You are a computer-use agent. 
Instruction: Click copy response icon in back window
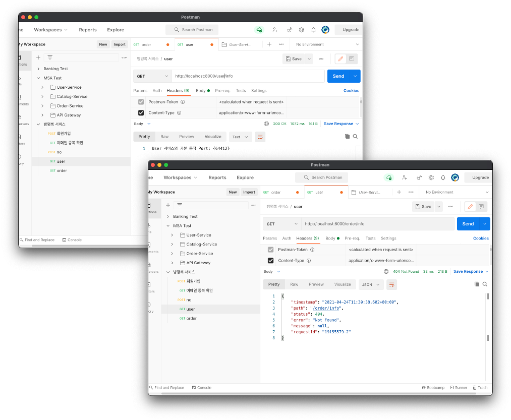[x=347, y=137]
